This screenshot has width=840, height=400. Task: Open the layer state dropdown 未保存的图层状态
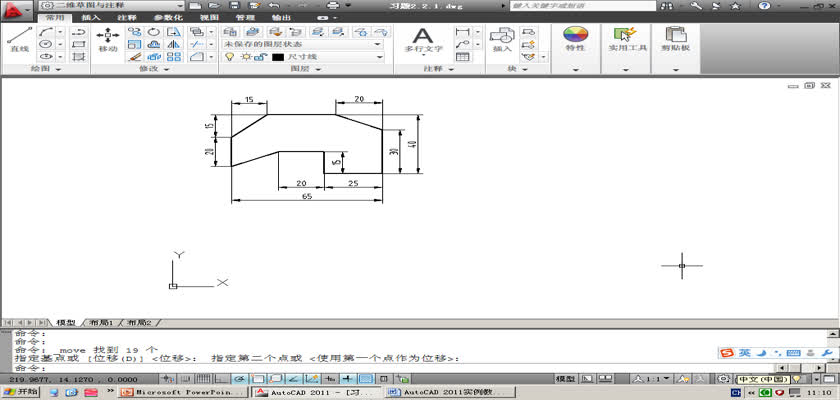point(303,44)
